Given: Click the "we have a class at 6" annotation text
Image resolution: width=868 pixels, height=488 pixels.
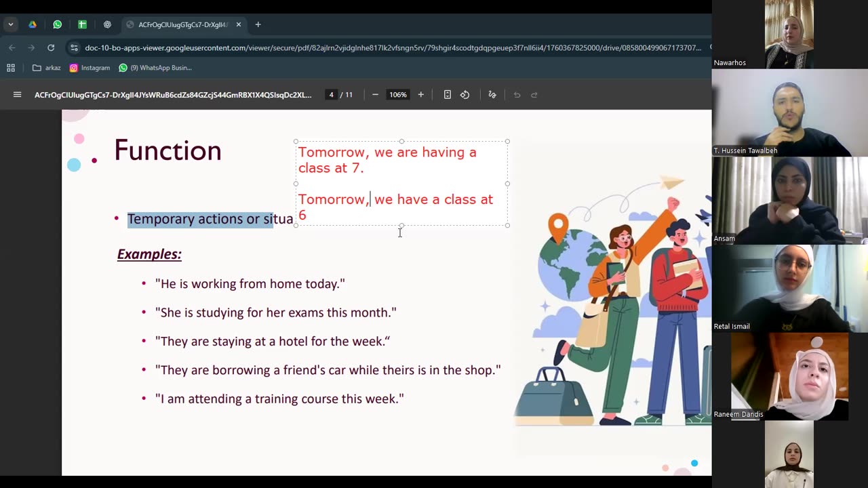Looking at the screenshot, I should coord(395,207).
